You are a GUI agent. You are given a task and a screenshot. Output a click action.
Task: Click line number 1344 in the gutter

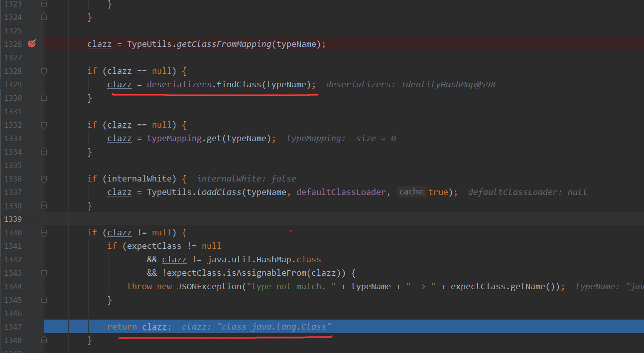(x=13, y=286)
